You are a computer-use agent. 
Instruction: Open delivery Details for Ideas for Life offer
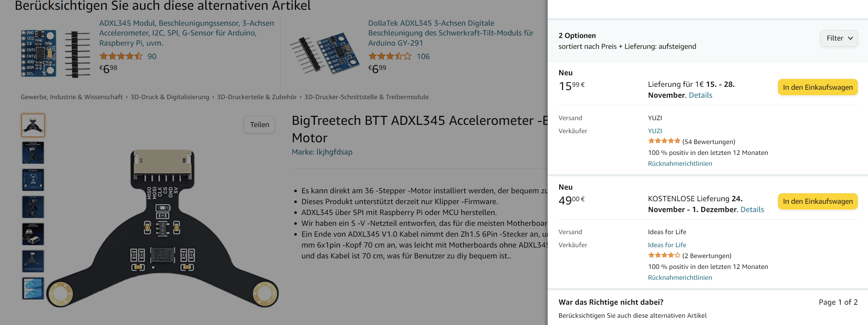point(752,210)
